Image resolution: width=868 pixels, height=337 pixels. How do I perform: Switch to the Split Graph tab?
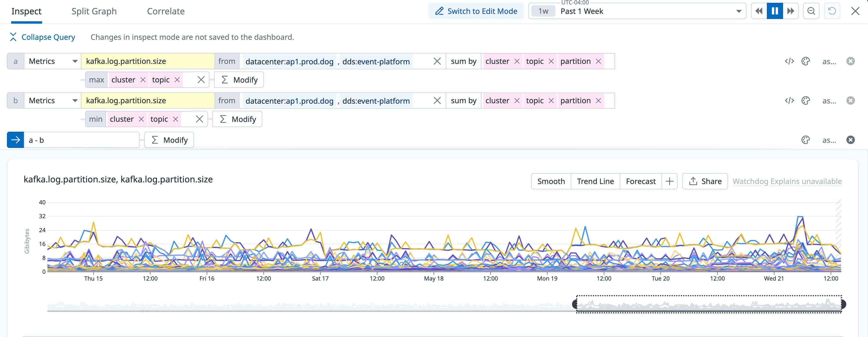pos(94,11)
